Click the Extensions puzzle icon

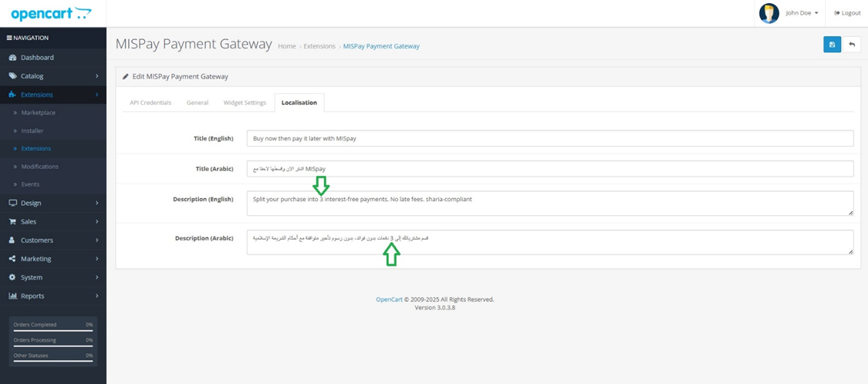(x=13, y=95)
